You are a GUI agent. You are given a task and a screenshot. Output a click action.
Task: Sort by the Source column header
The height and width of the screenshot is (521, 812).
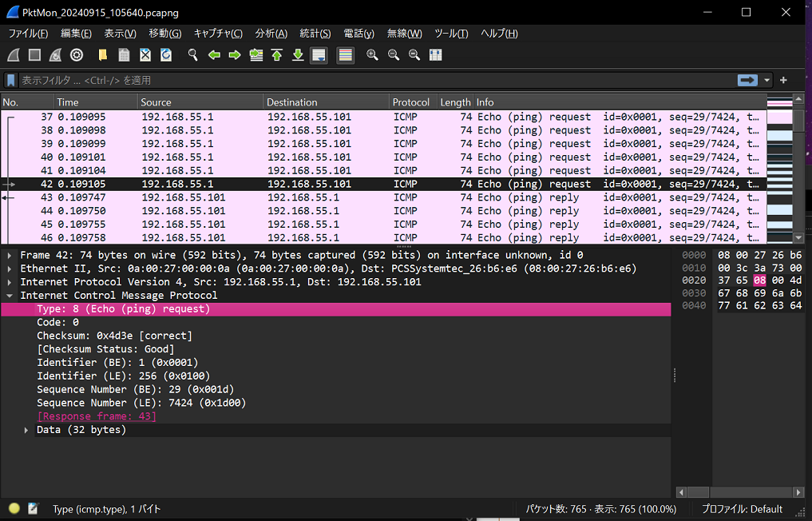click(201, 102)
